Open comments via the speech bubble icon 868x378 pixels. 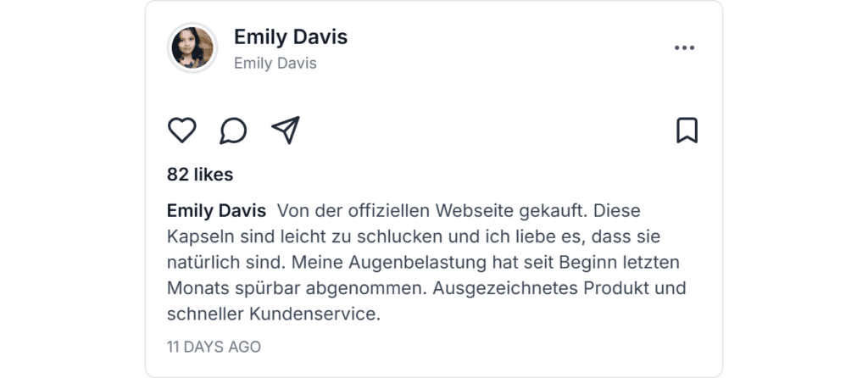pos(233,131)
